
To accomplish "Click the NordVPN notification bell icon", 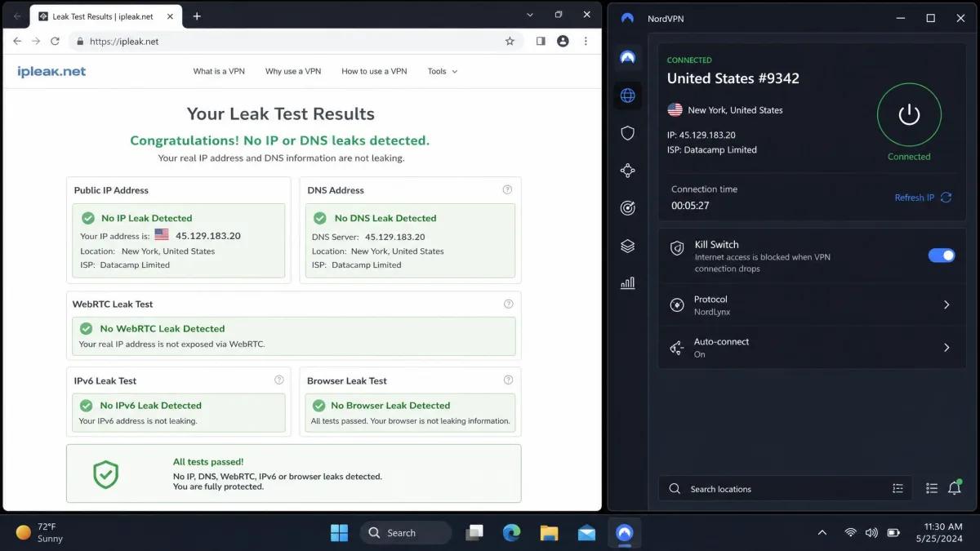I will [954, 488].
